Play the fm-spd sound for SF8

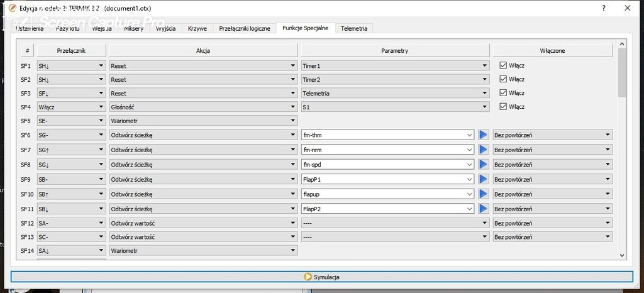(x=483, y=164)
